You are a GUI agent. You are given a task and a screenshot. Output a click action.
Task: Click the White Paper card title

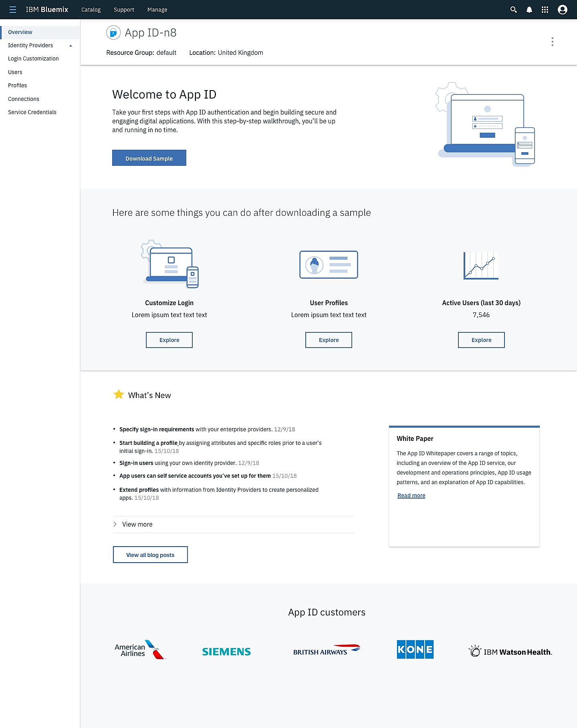click(415, 438)
